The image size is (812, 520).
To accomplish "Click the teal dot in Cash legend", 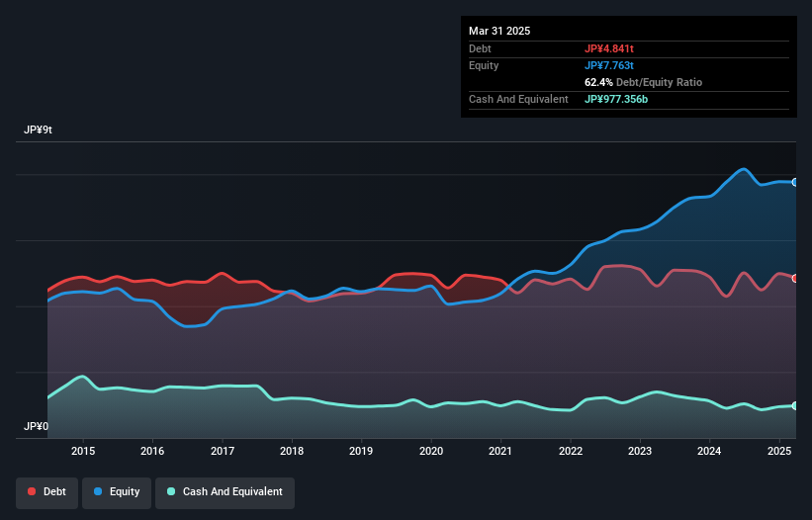I will [x=172, y=491].
